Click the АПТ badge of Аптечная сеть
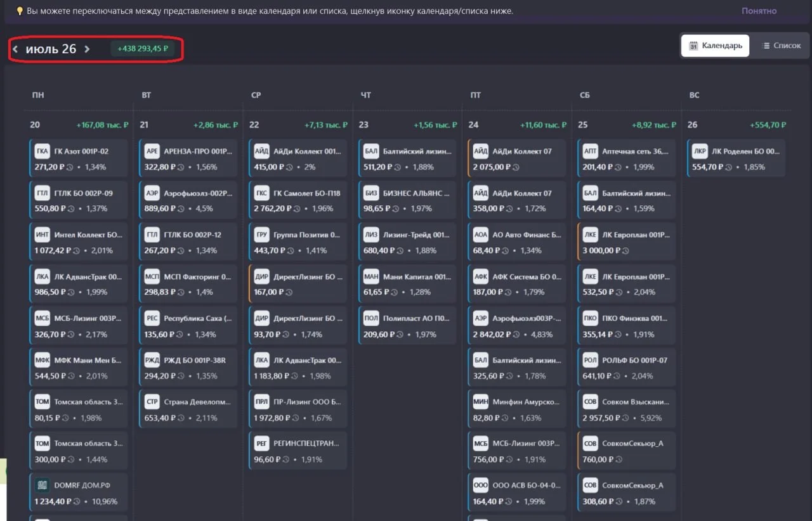 (591, 151)
